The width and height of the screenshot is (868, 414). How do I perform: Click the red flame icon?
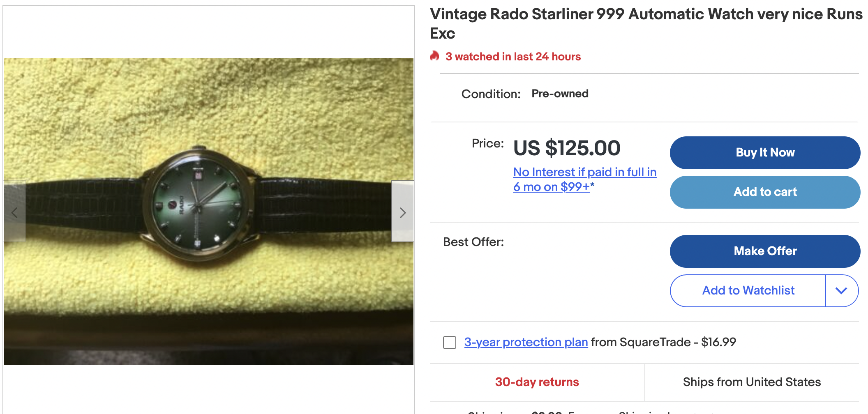point(434,56)
